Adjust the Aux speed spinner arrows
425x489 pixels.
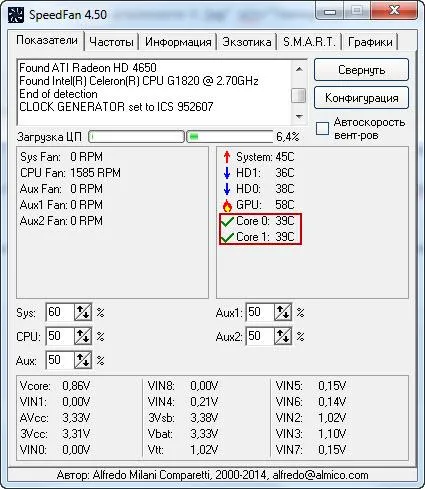coord(83,360)
